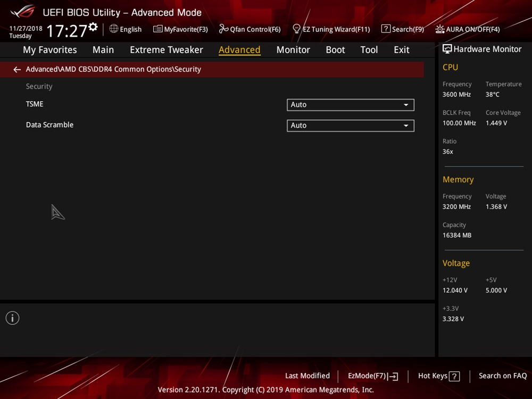
Task: Click the Voltage heading
Action: 456,264
